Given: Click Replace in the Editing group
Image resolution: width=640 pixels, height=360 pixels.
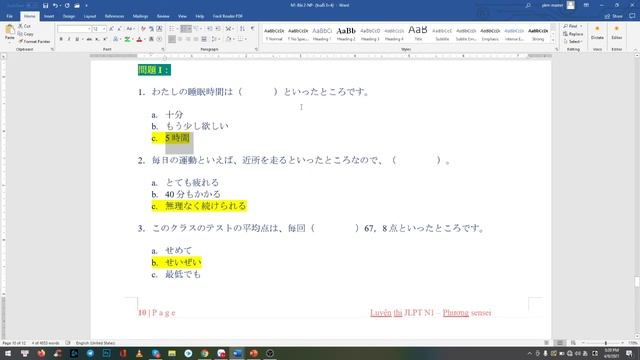Looking at the screenshot, I should coord(573,34).
